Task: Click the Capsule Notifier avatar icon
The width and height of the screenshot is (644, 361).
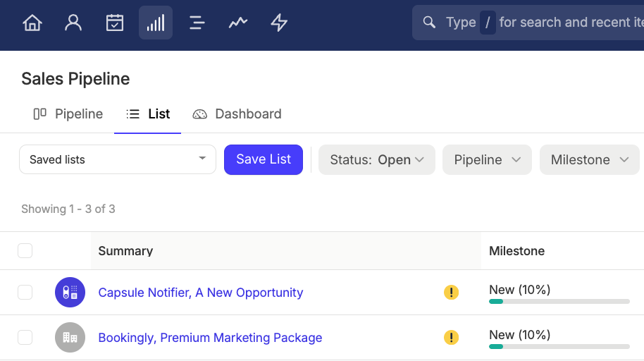Action: [70, 293]
